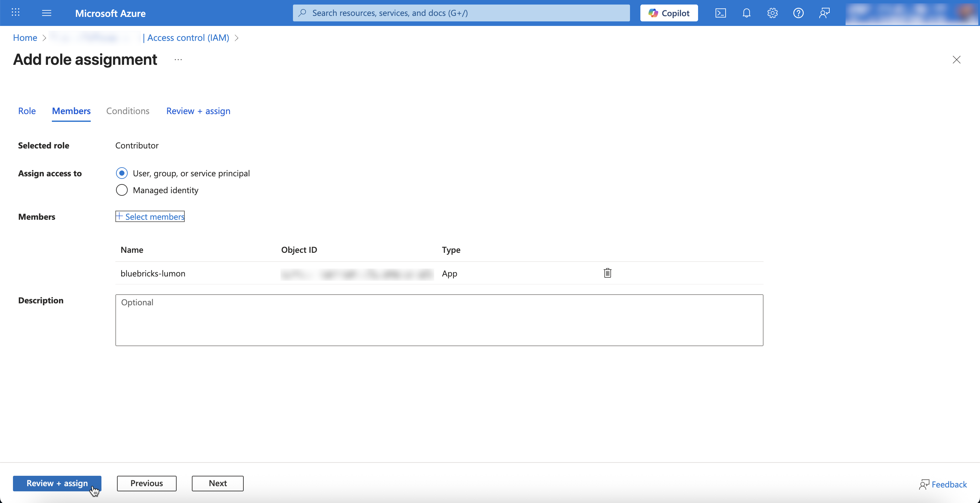Open the notifications bell
This screenshot has height=503, width=980.
[x=746, y=13]
